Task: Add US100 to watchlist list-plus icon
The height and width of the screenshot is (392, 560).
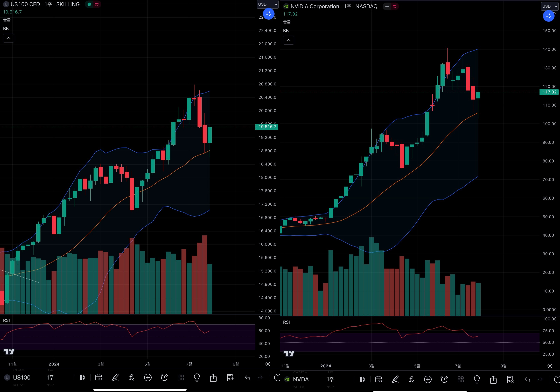Action: [230, 378]
